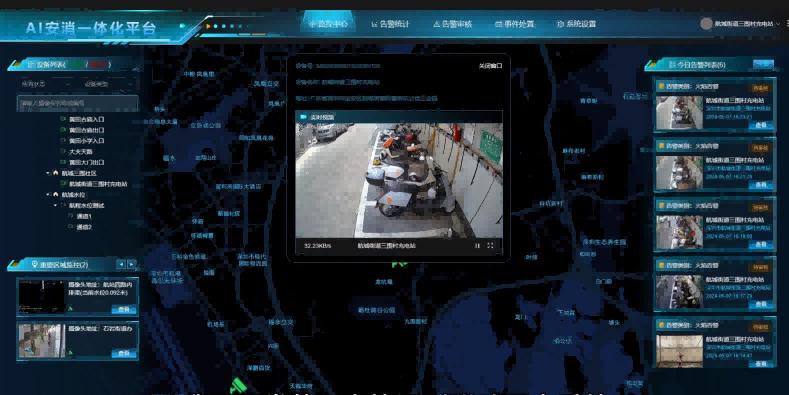Click 查看 on the second key-area card
The height and width of the screenshot is (395, 789).
click(123, 353)
